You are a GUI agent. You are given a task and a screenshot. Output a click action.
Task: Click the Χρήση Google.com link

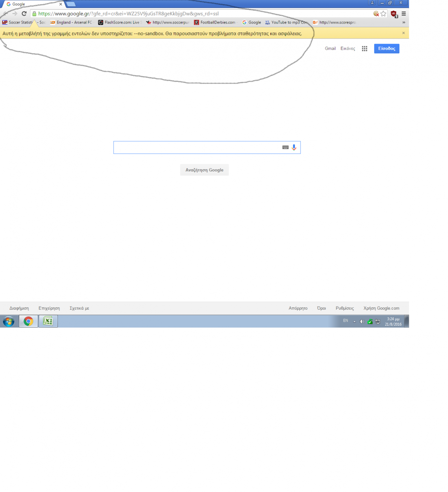coord(381,308)
